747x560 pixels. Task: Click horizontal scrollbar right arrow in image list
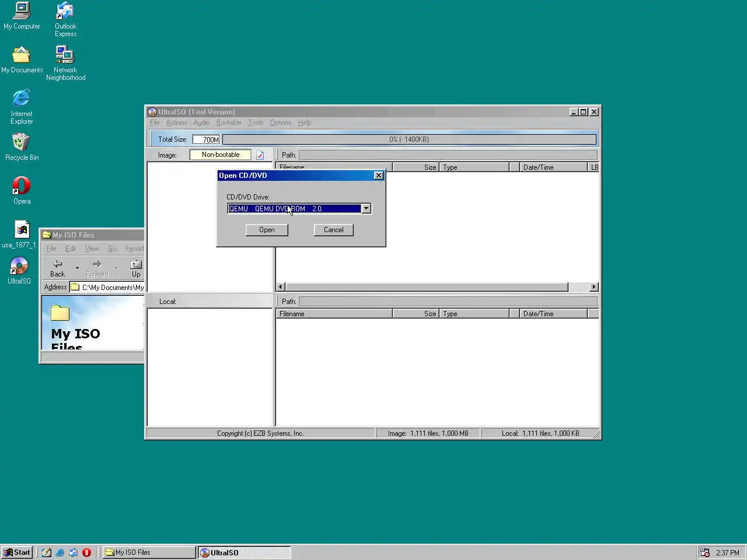[594, 288]
